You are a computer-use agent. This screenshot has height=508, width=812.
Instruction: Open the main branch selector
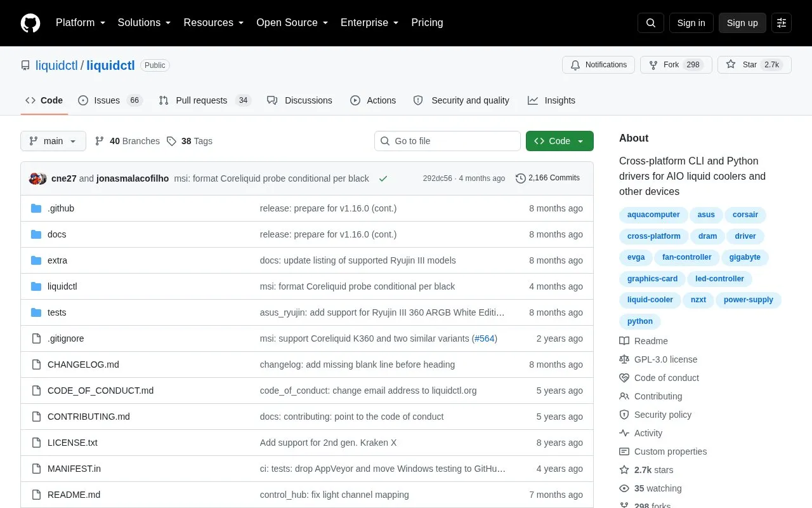(53, 141)
